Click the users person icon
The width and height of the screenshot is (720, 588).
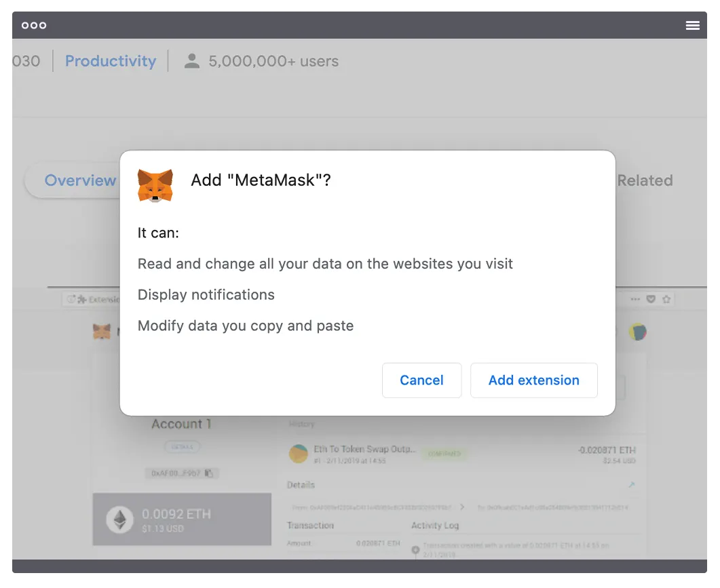pyautogui.click(x=192, y=61)
